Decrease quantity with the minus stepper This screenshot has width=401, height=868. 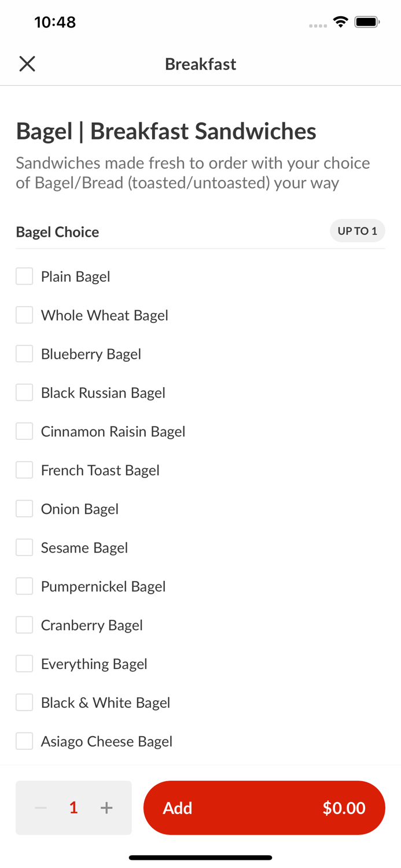pos(41,808)
